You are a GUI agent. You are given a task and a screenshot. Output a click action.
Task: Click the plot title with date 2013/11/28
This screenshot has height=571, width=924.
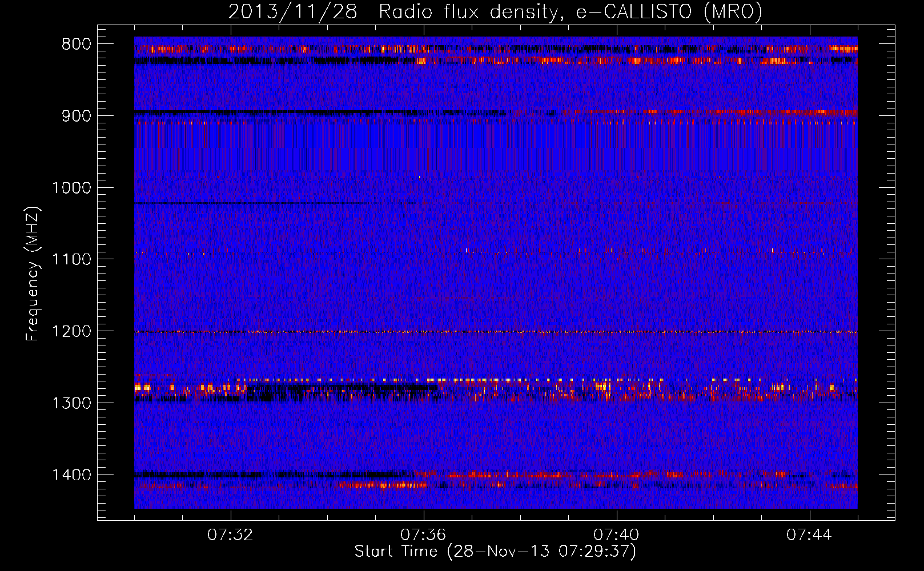click(x=495, y=11)
